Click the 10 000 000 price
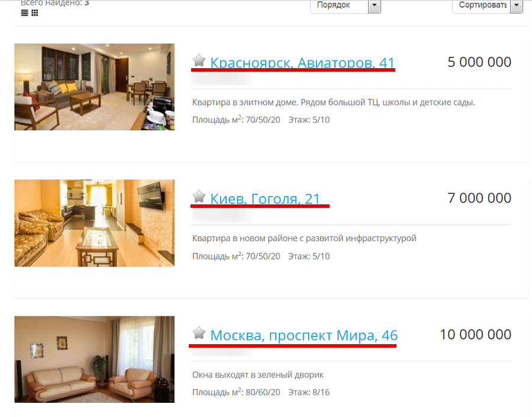Viewport: 532px width, 417px height. pos(475,335)
